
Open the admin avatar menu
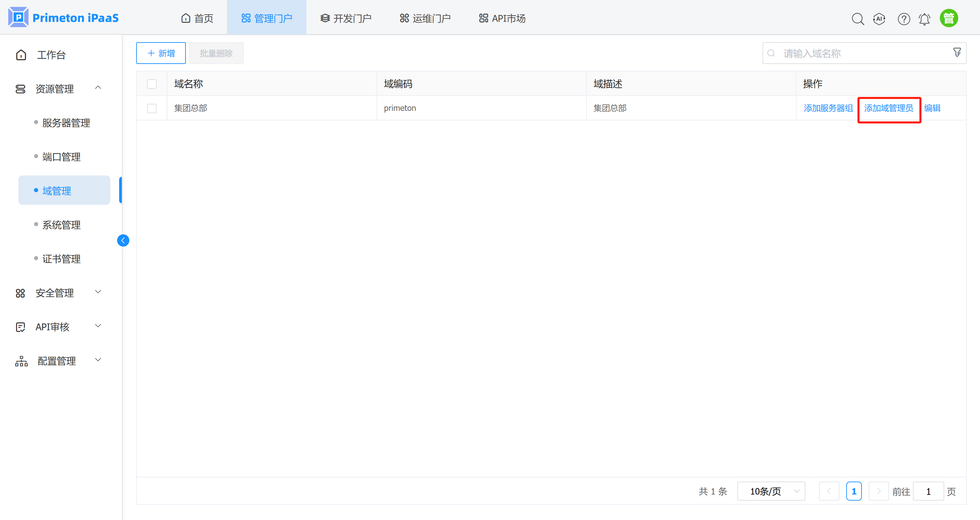[949, 17]
